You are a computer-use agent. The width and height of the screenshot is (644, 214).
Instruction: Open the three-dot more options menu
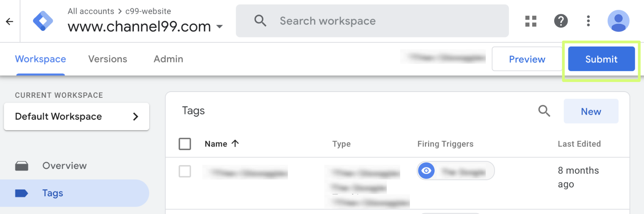tap(588, 21)
